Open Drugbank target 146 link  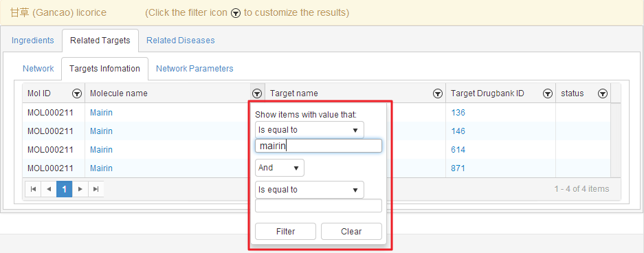coord(458,131)
